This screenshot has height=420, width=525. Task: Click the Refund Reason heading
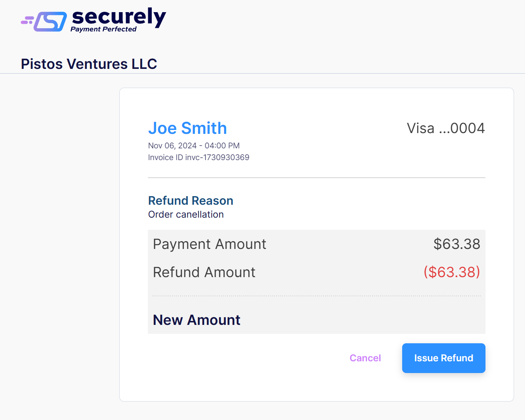pyautogui.click(x=191, y=200)
